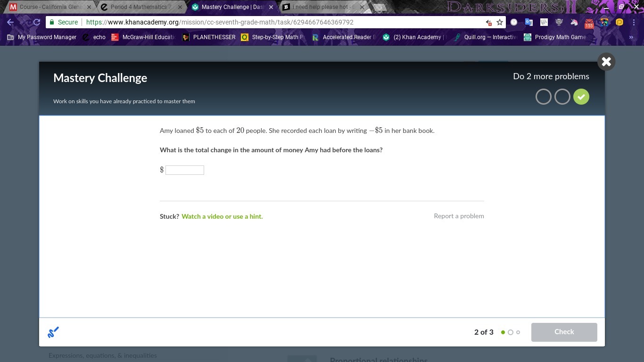Click the grey Check button
The height and width of the screenshot is (362, 644).
click(564, 332)
